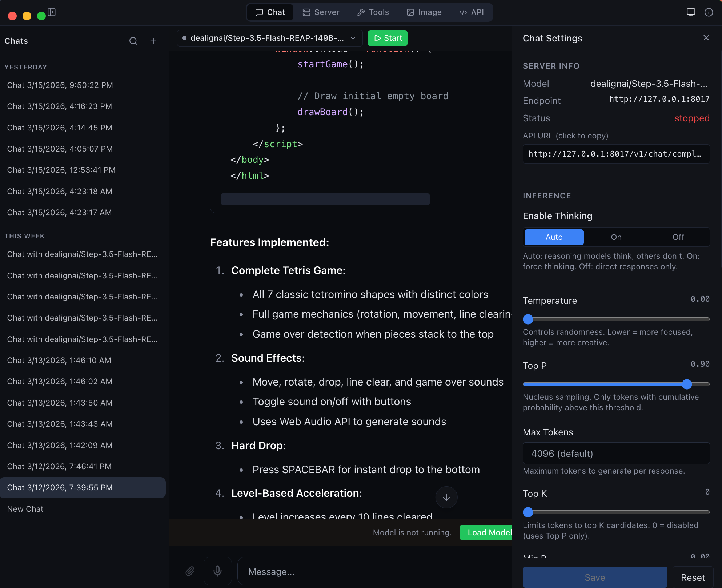Start voice input with the microphone icon

click(217, 571)
